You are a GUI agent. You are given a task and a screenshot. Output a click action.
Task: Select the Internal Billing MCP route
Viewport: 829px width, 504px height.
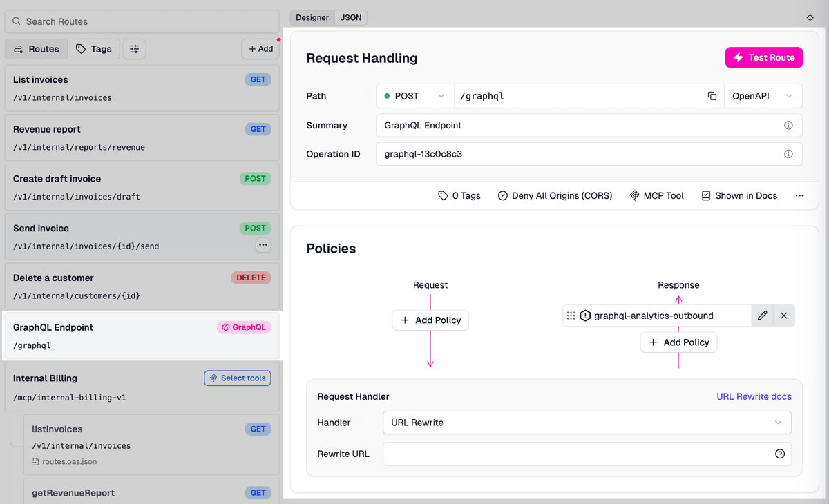pyautogui.click(x=142, y=387)
